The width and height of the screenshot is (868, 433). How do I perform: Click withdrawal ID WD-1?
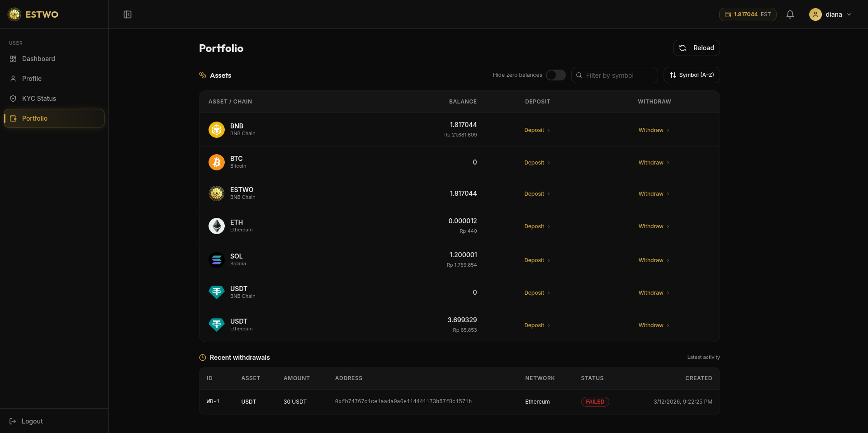point(213,402)
